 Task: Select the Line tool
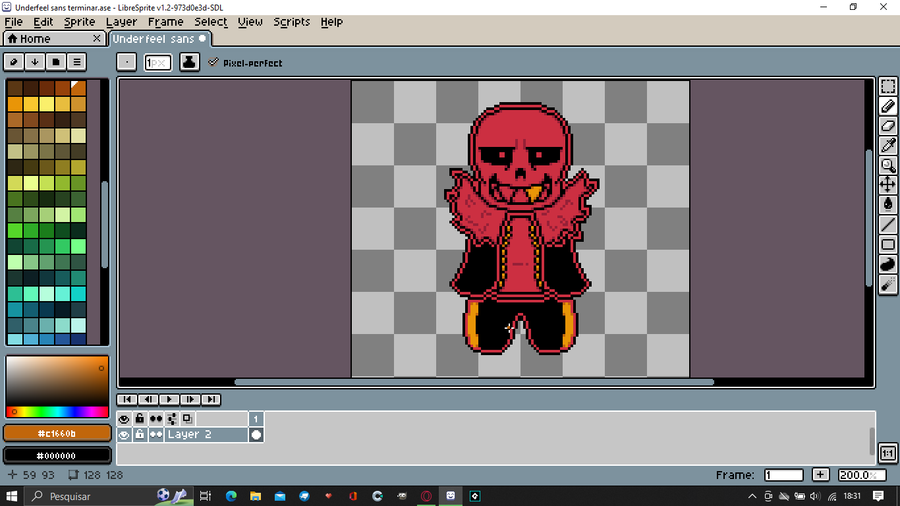tap(888, 225)
